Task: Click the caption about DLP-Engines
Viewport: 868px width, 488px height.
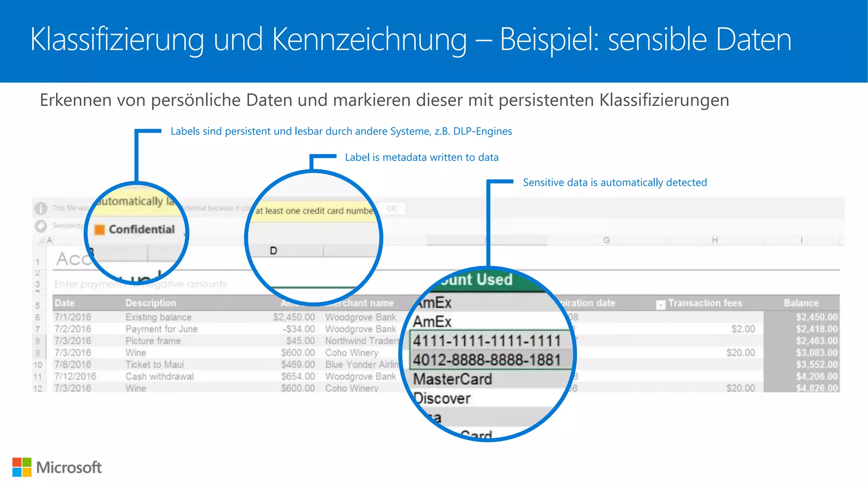Action: pyautogui.click(x=341, y=131)
